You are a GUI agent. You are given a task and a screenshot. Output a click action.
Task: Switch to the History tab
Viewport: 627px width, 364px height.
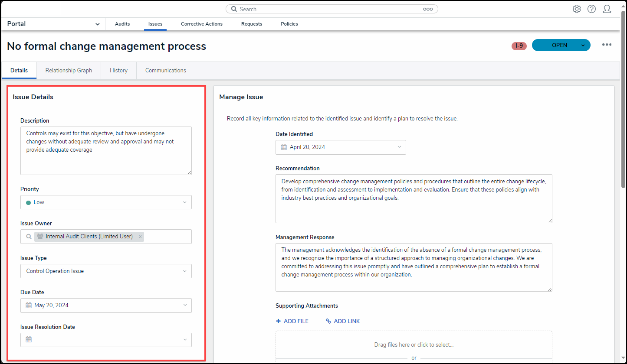coord(118,71)
